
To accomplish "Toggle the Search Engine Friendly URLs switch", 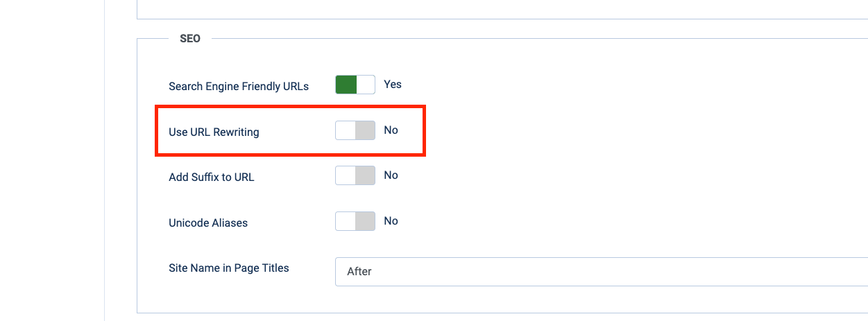I will [355, 85].
